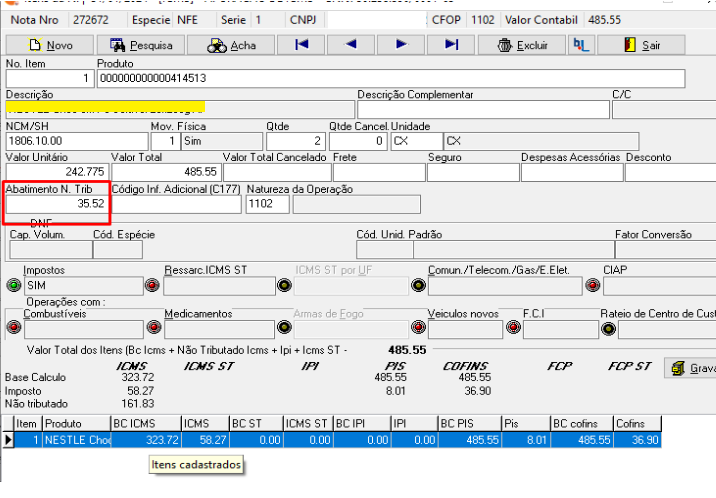Viewport: 716px width, 498px height.
Task: Click the Qtde field
Action: click(x=295, y=141)
